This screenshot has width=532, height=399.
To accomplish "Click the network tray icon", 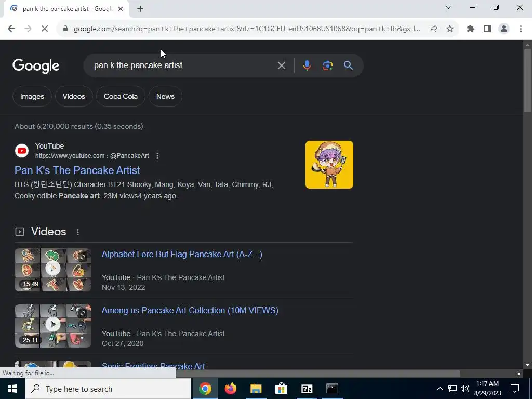I will (x=453, y=389).
